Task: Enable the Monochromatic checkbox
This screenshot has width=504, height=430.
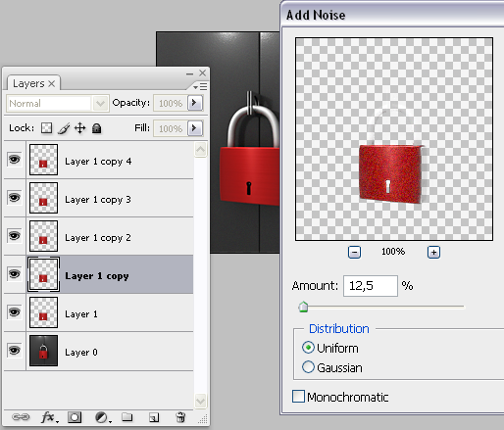Action: (x=298, y=397)
